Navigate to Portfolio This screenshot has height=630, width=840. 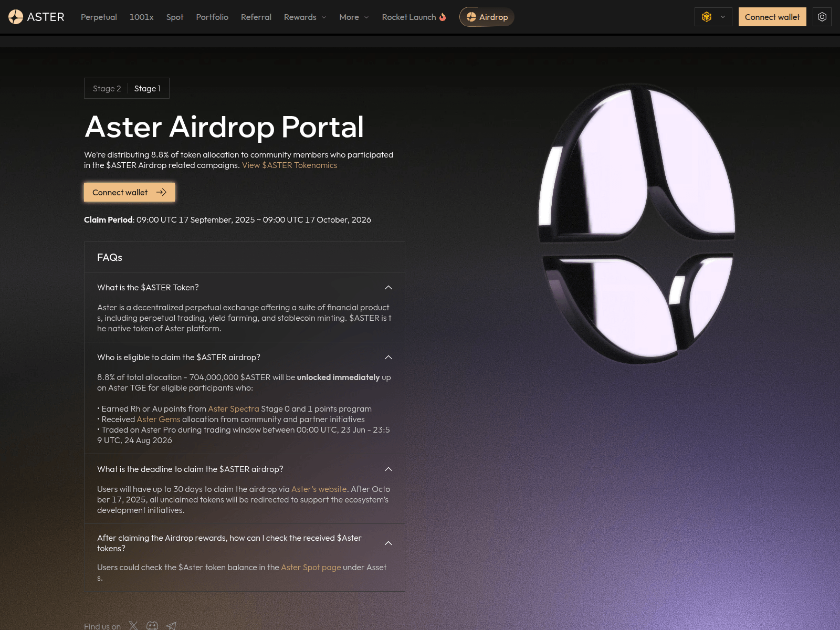pos(212,17)
